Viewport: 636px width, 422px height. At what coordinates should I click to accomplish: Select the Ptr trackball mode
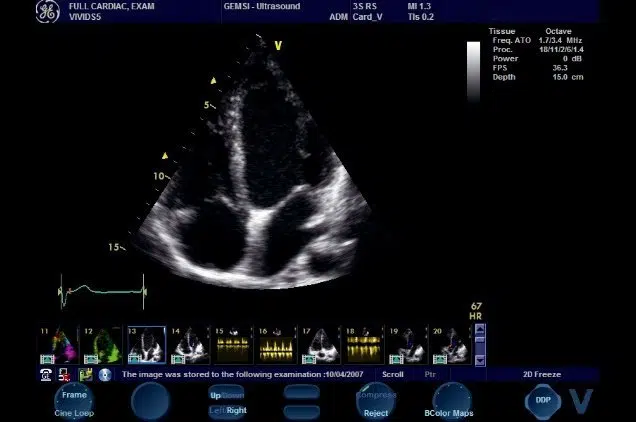pos(430,375)
